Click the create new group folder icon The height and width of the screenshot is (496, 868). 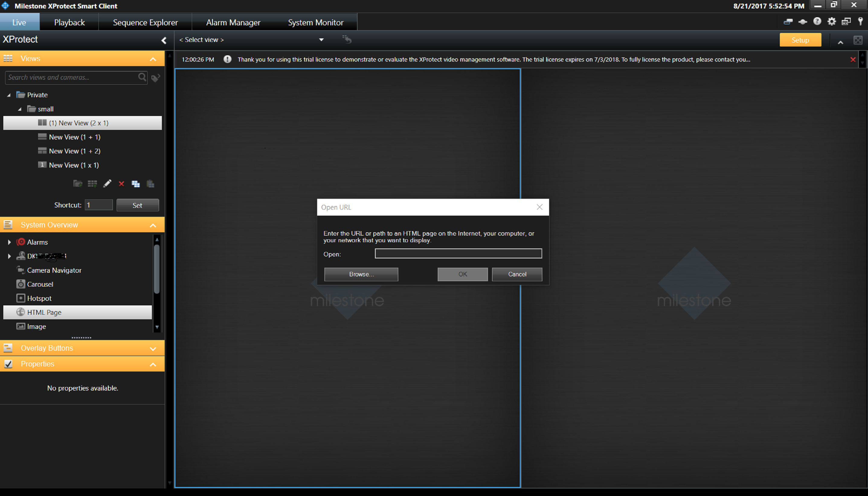[78, 184]
